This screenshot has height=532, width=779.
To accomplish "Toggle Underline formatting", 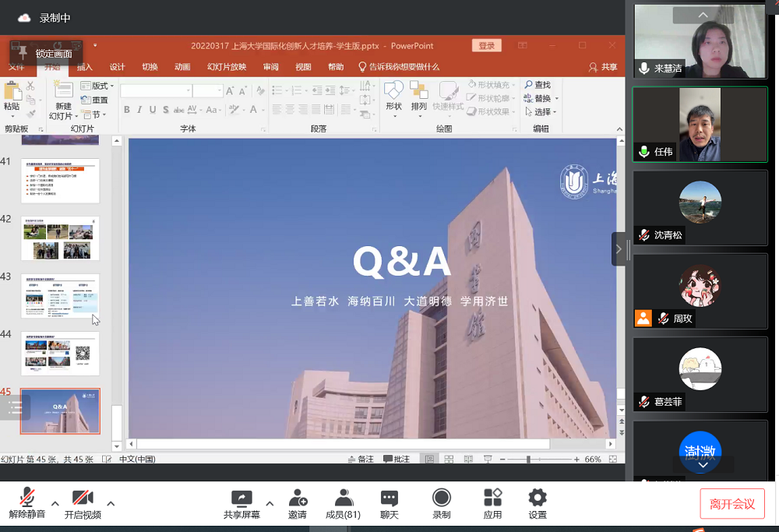I will pos(153,110).
